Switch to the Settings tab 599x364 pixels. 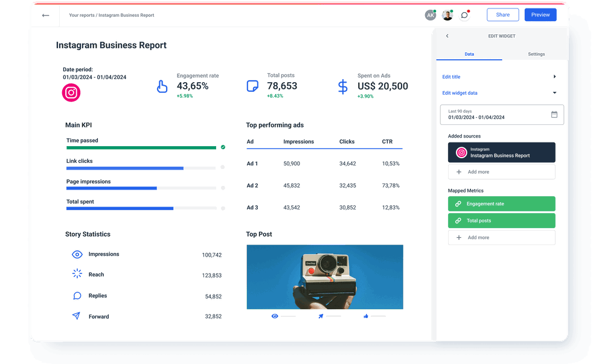point(536,54)
